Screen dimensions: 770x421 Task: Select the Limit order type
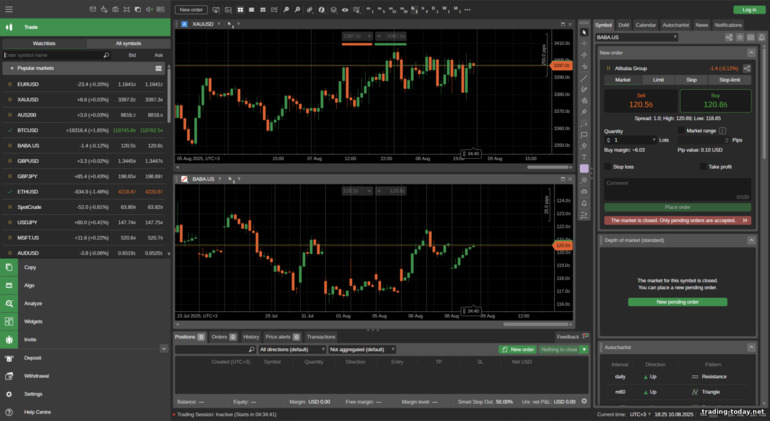tap(659, 80)
